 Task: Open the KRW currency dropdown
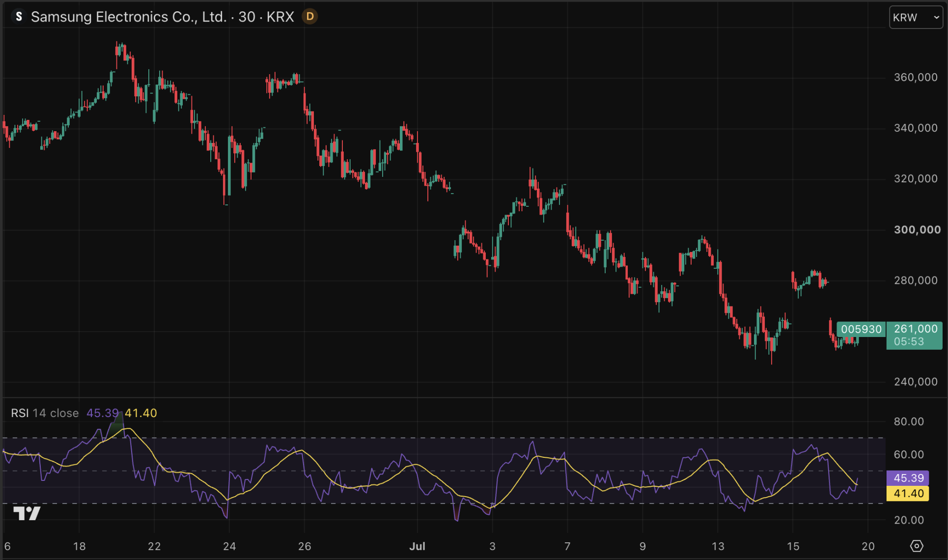tap(916, 18)
